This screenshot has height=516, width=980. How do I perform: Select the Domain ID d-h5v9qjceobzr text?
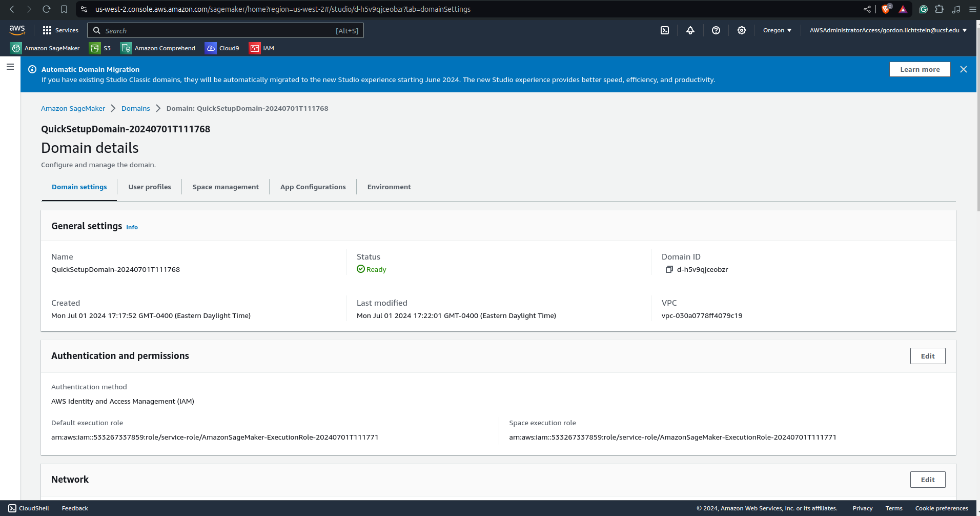702,269
